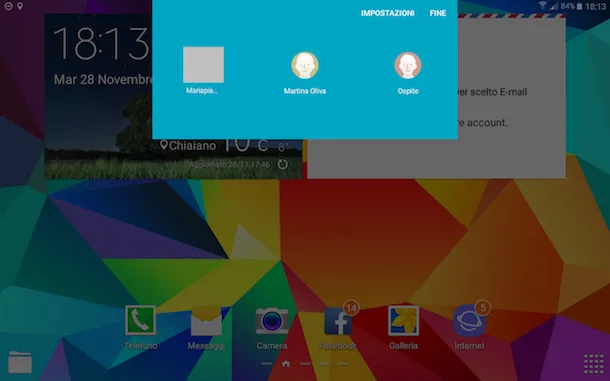
Task: Tap the 18:13 clock widget
Action: tap(101, 43)
